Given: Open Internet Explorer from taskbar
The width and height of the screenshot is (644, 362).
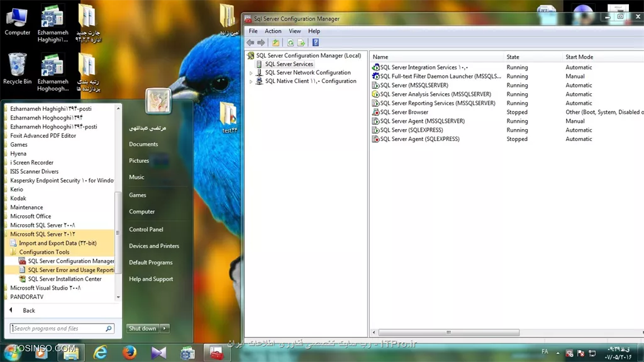Looking at the screenshot, I should click(100, 353).
